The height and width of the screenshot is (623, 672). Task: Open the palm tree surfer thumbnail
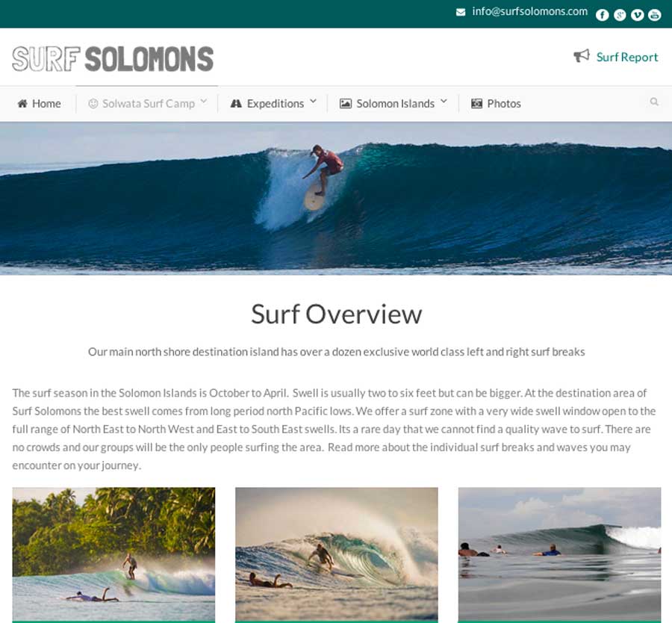tap(113, 554)
